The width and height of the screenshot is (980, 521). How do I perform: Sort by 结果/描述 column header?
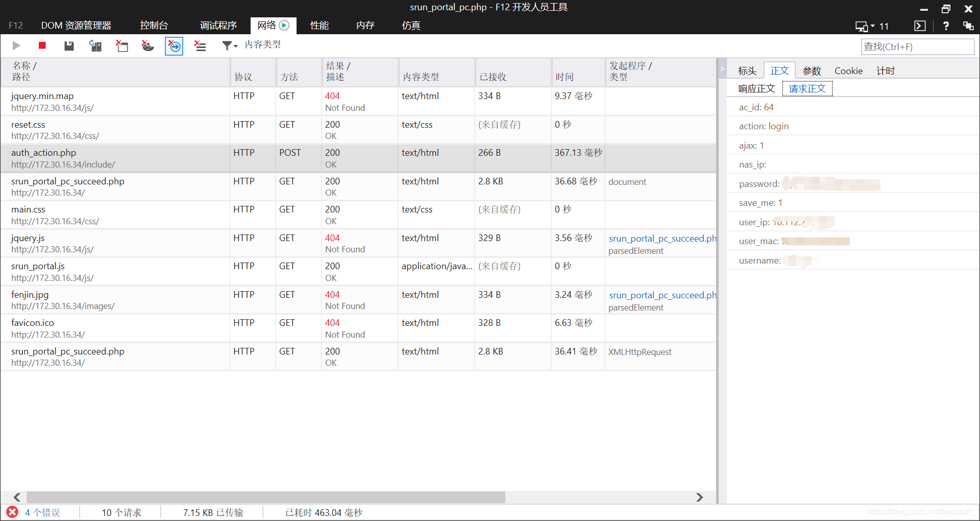coord(360,72)
